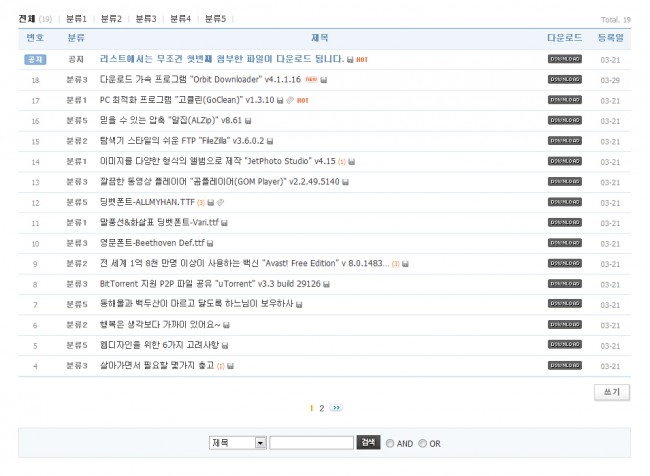Click the DOWNLOAD icon in the notice (공지) row
Image resolution: width=650 pixels, height=476 pixels.
pos(564,59)
